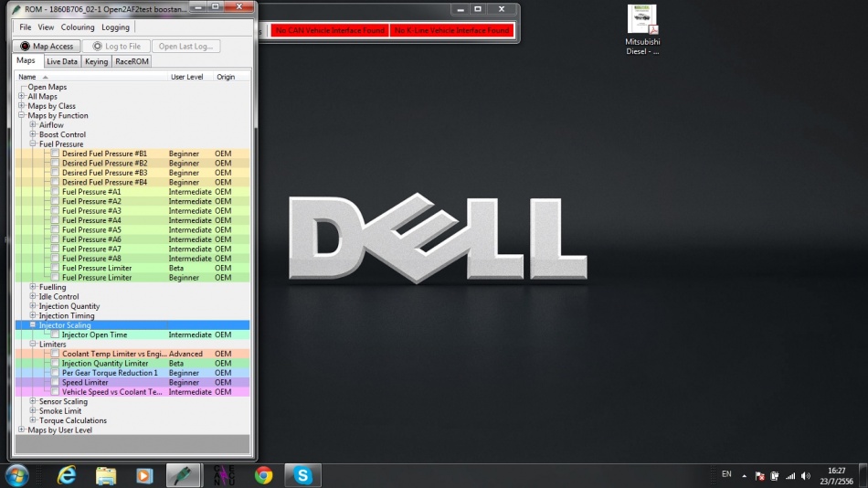The width and height of the screenshot is (868, 488).
Task: Click No K-Line Vehicle Interface Found indicator
Action: point(451,30)
